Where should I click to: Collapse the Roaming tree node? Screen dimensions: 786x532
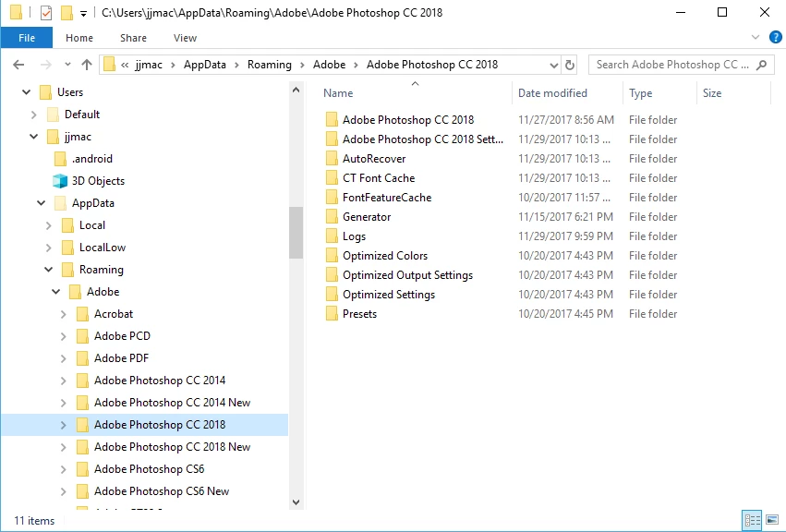pos(49,270)
